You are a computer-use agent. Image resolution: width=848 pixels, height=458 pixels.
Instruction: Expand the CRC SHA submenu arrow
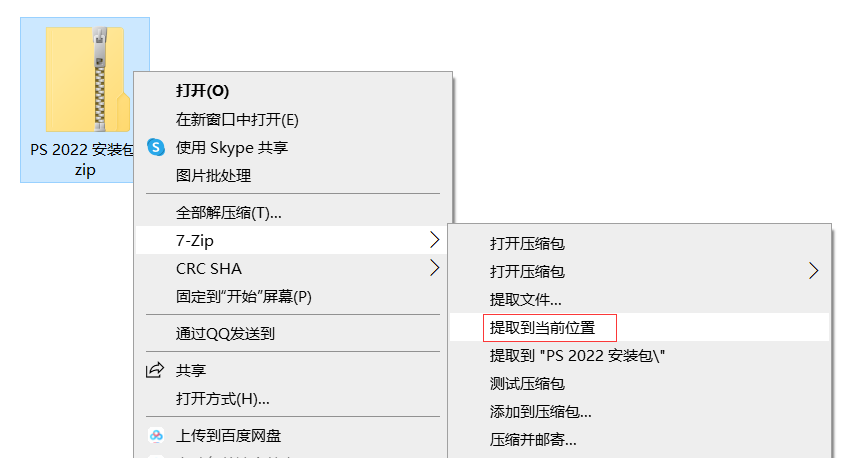click(x=434, y=268)
